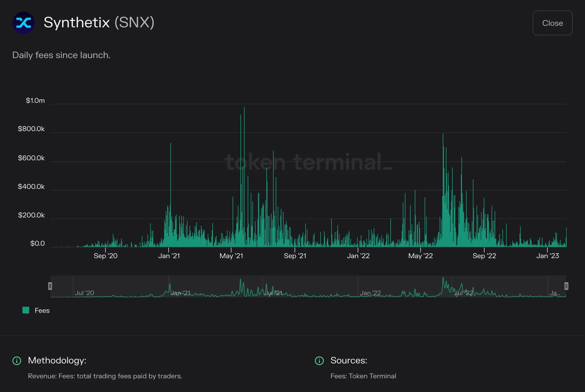585x392 pixels.
Task: Click the Jan '23 axis label
Action: click(548, 256)
